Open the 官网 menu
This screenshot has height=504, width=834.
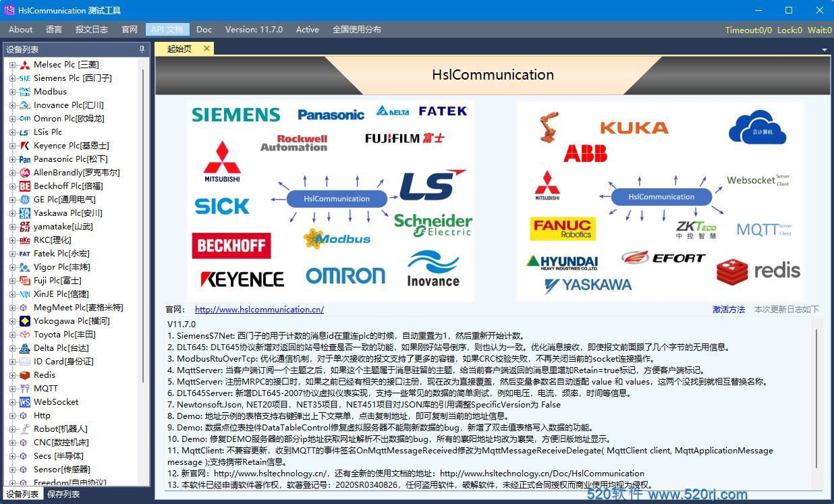coord(130,30)
